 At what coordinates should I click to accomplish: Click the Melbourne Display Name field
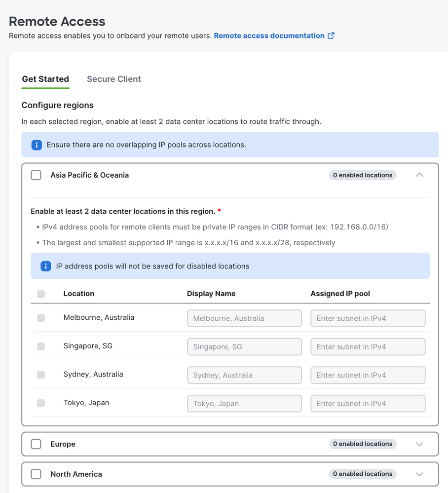click(x=244, y=318)
